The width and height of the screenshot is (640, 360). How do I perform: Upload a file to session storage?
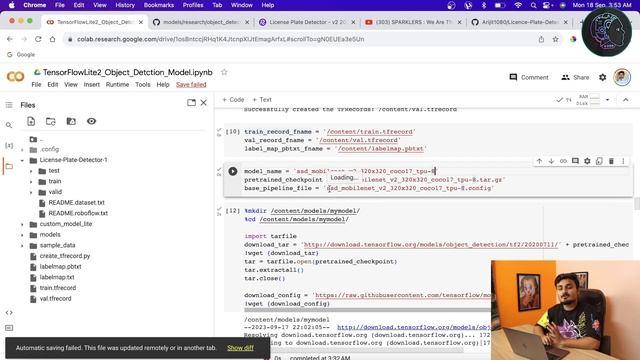pos(31,121)
